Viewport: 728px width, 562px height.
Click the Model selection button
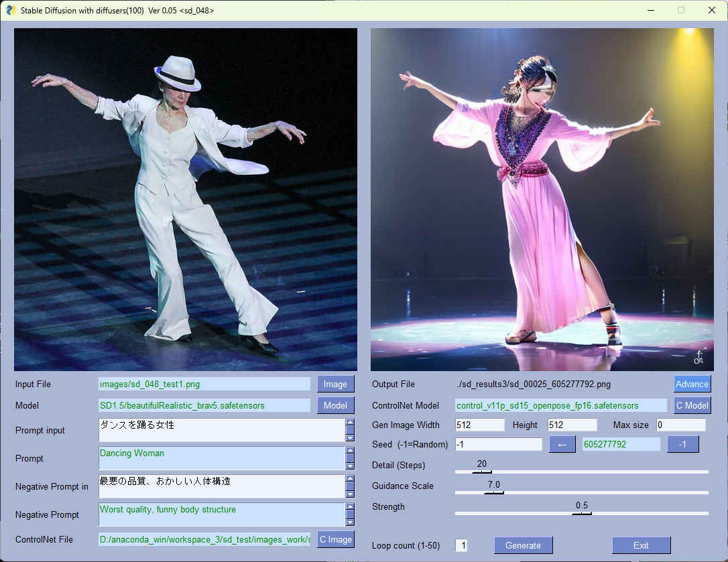[x=335, y=405]
